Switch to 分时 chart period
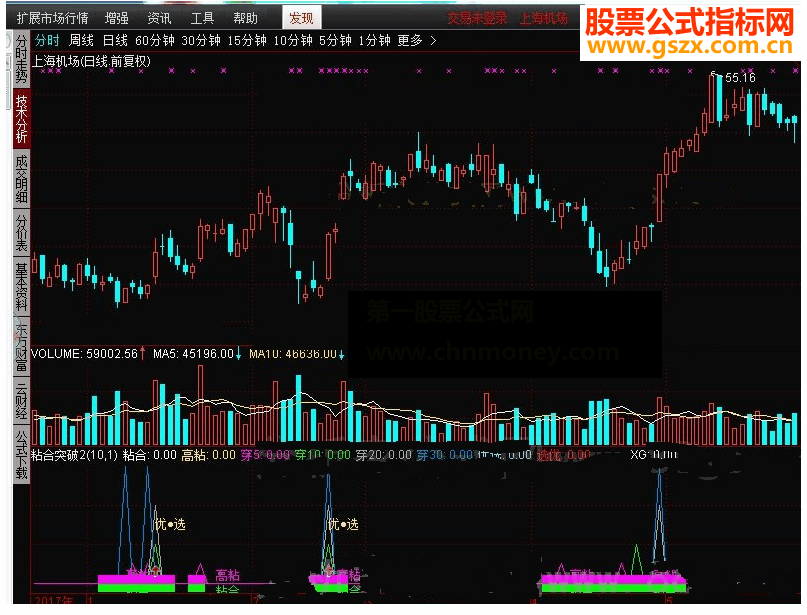 point(47,40)
